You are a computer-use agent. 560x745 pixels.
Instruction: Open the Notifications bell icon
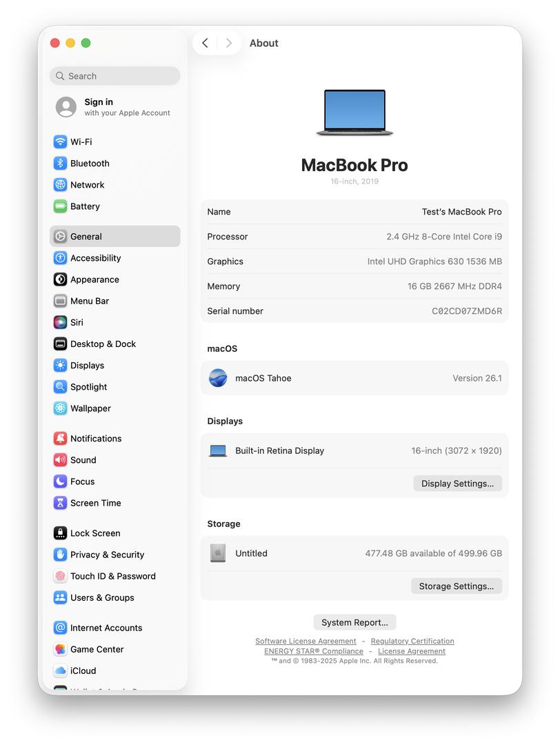click(x=60, y=438)
